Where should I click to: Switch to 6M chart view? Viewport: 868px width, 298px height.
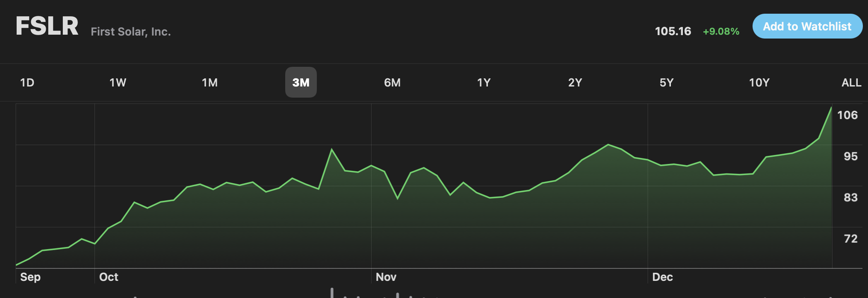point(393,83)
